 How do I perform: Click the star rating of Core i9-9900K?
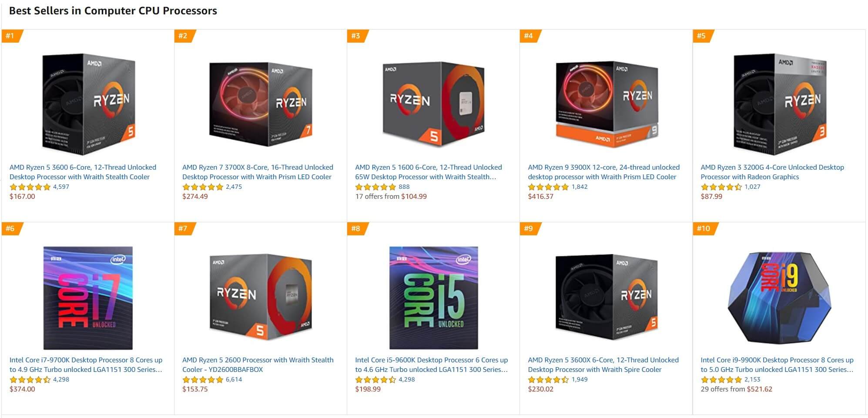click(721, 380)
